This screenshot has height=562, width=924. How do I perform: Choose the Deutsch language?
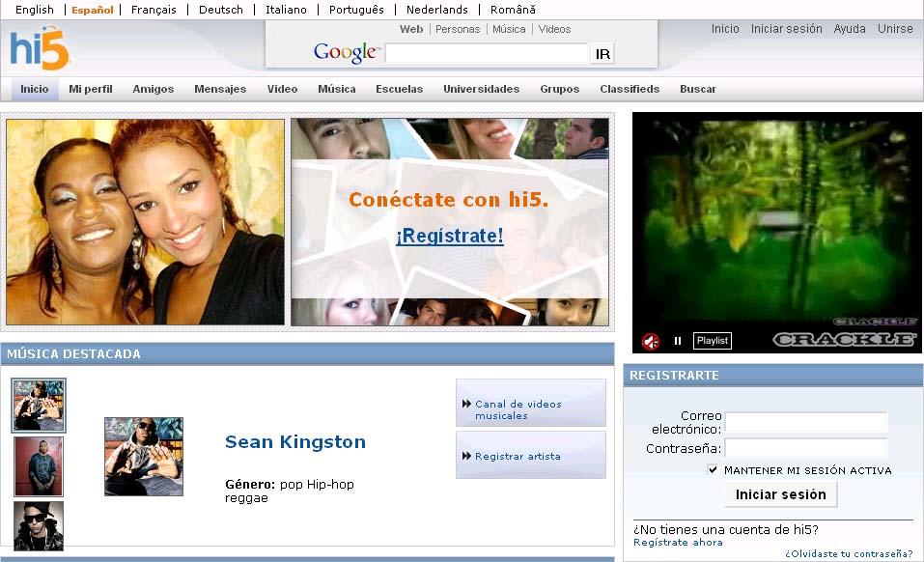coord(221,10)
